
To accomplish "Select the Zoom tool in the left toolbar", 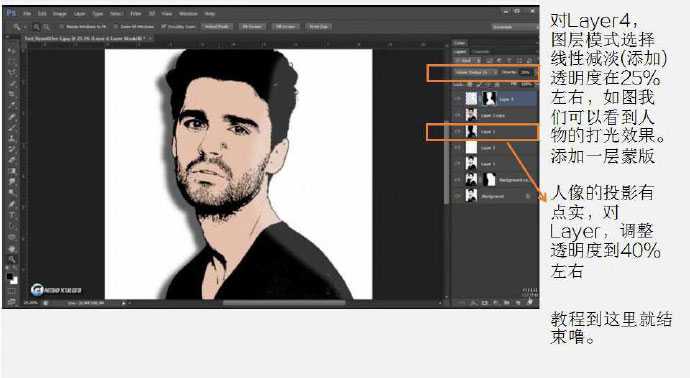I will point(11,259).
